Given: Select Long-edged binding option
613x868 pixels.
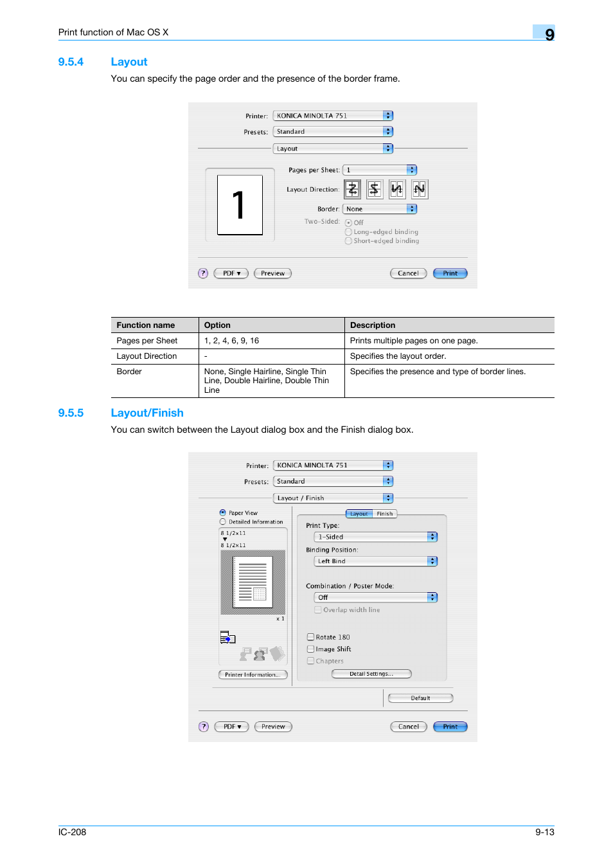Looking at the screenshot, I should click(348, 232).
